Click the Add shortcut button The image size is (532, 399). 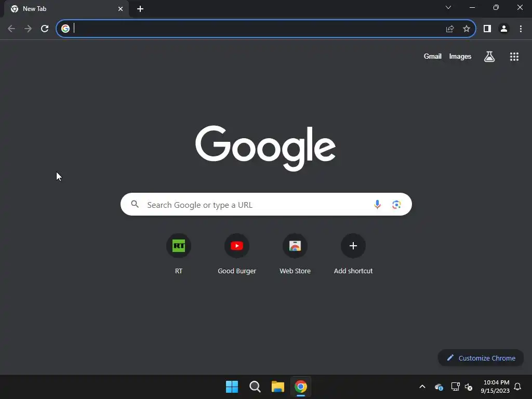353,255
